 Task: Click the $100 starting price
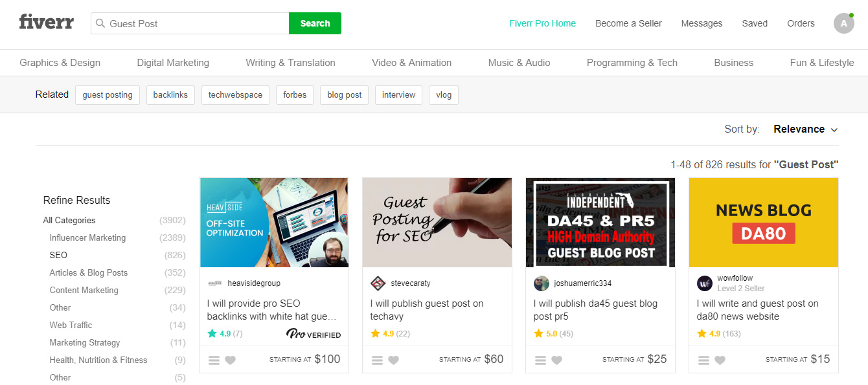pos(327,359)
